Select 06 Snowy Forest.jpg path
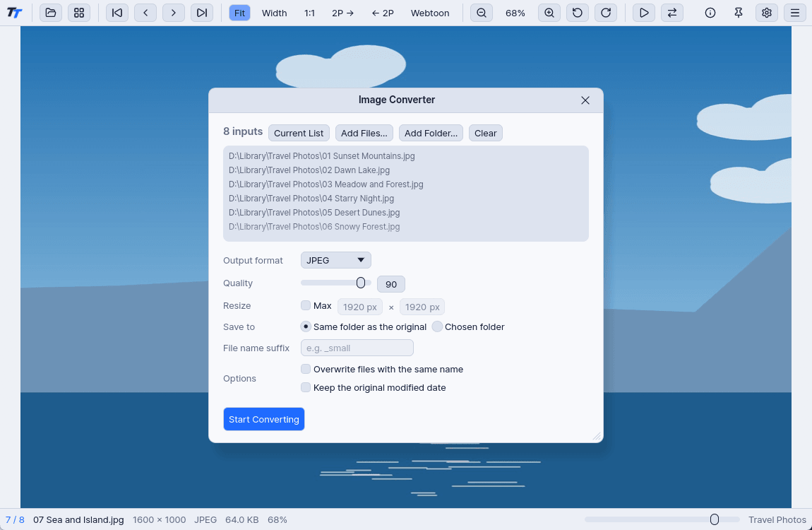This screenshot has width=812, height=530. [x=314, y=226]
